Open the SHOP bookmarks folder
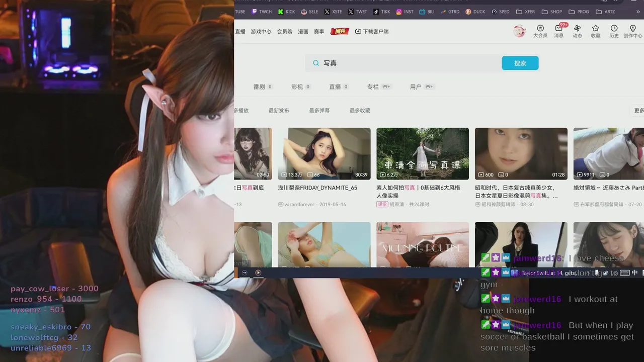The width and height of the screenshot is (644, 362). pyautogui.click(x=552, y=12)
